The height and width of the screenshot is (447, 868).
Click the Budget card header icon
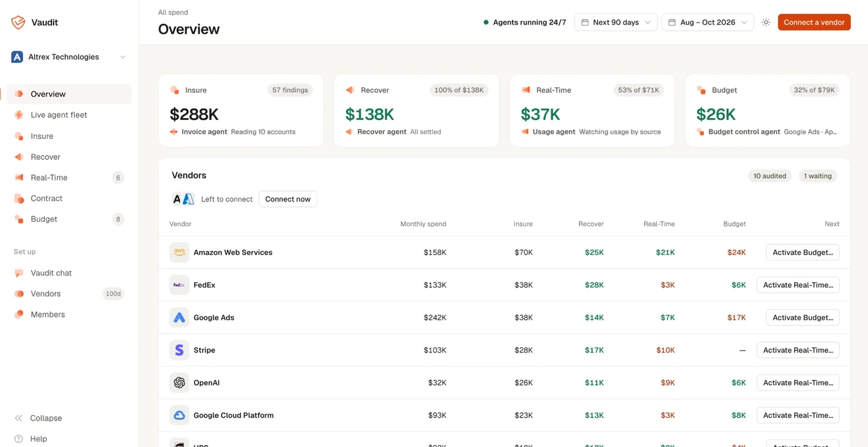click(x=701, y=90)
